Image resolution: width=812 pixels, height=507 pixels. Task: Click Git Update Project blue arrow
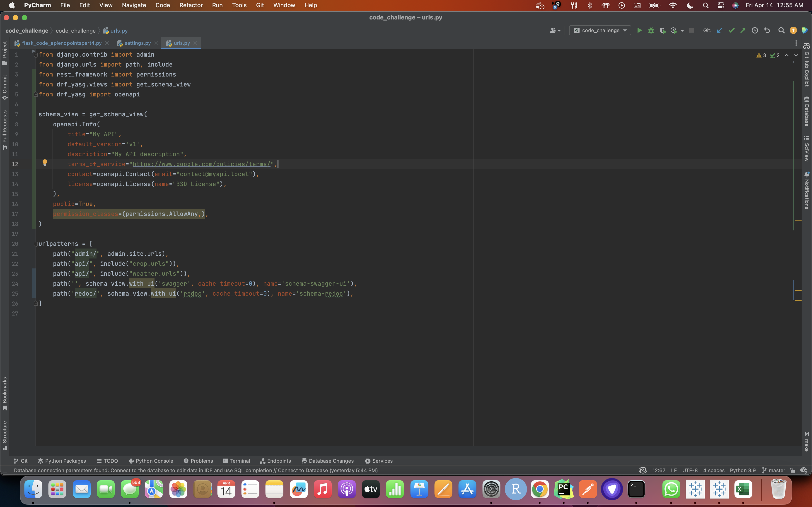(x=719, y=31)
